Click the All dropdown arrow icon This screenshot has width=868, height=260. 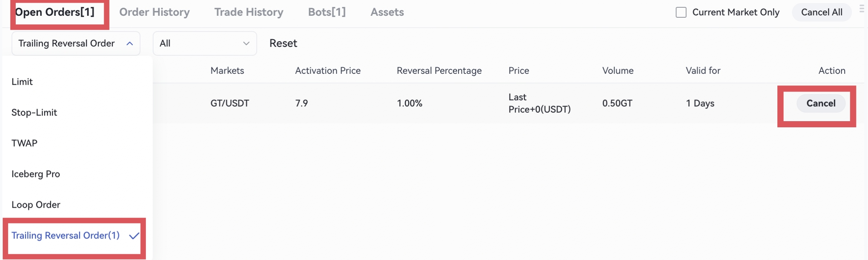[x=246, y=43]
